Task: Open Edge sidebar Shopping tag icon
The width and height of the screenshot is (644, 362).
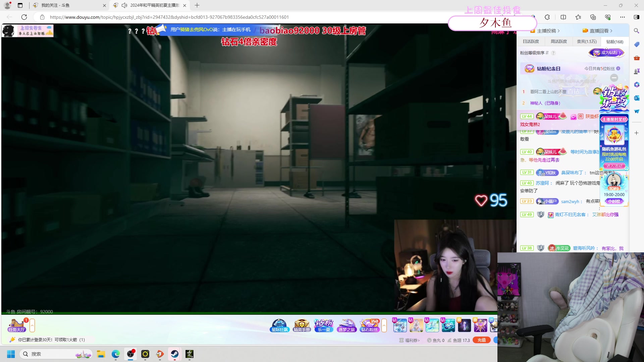Action: [637, 44]
